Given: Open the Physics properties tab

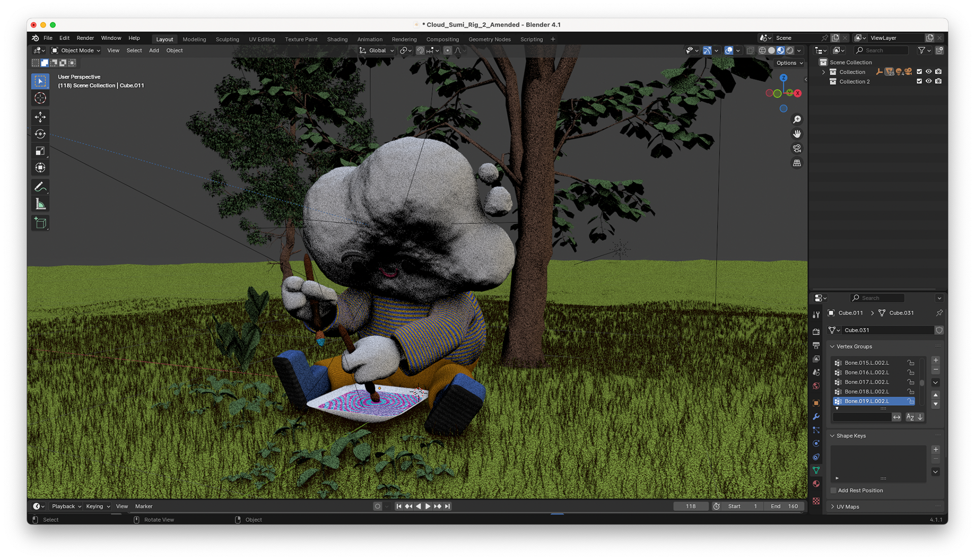Looking at the screenshot, I should (x=816, y=443).
